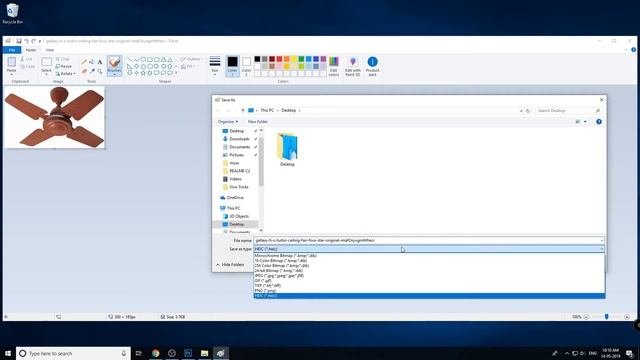Click the Paste clipboard icon
This screenshot has height=360, width=640.
pyautogui.click(x=11, y=62)
